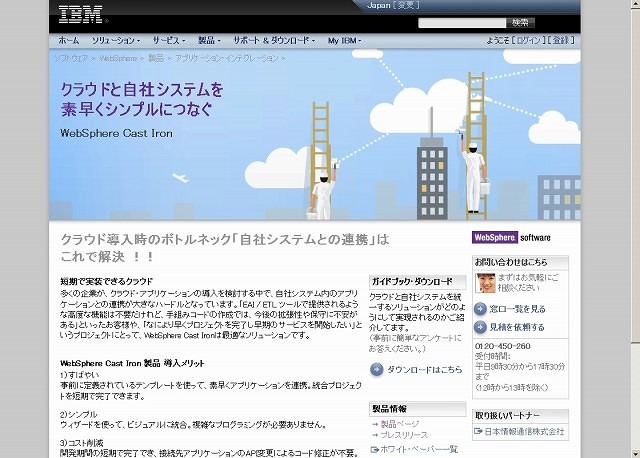Viewport: 640px width, 458px height.
Task: Expand the ソリューション dropdown menu
Action: [115, 41]
